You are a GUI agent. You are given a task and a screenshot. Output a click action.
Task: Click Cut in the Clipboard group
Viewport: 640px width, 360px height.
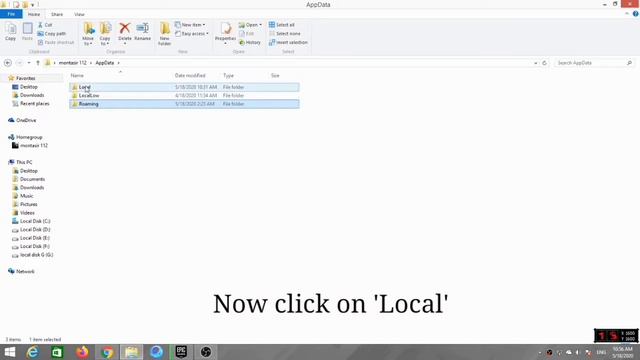45,25
